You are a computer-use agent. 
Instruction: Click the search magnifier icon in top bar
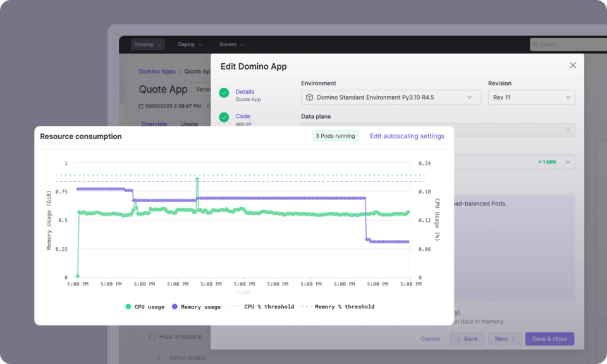click(x=535, y=44)
